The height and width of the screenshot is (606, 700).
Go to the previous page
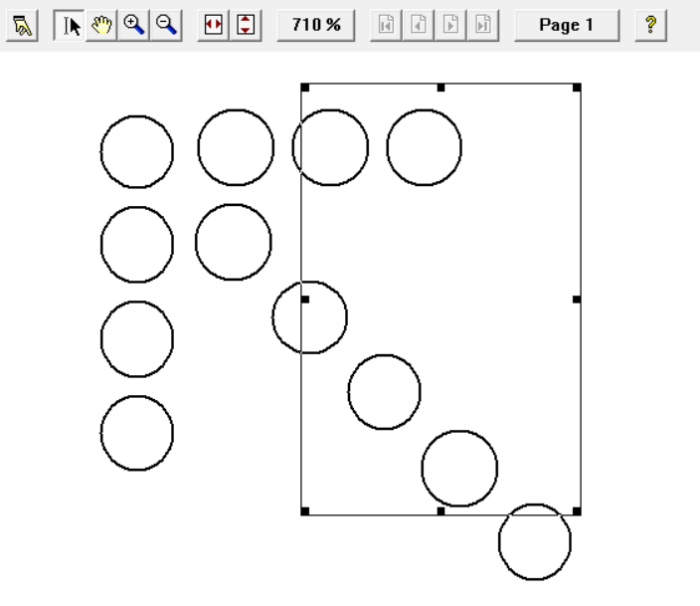coord(419,25)
